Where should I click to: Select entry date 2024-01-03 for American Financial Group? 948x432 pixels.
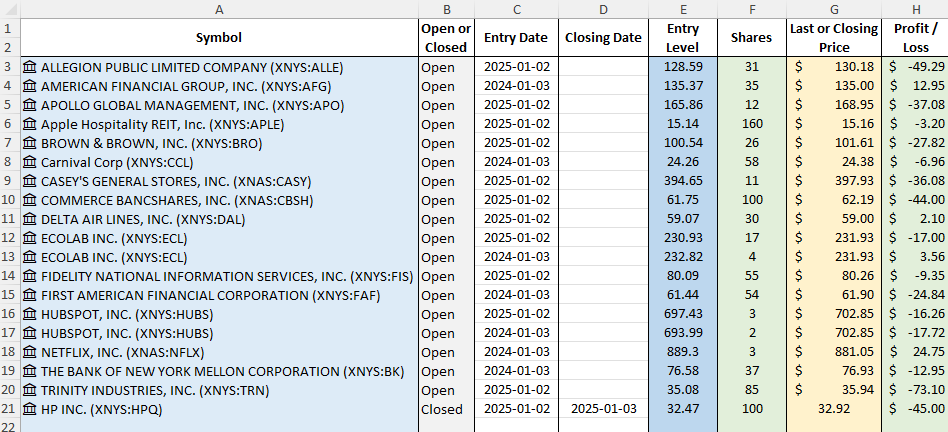point(516,86)
